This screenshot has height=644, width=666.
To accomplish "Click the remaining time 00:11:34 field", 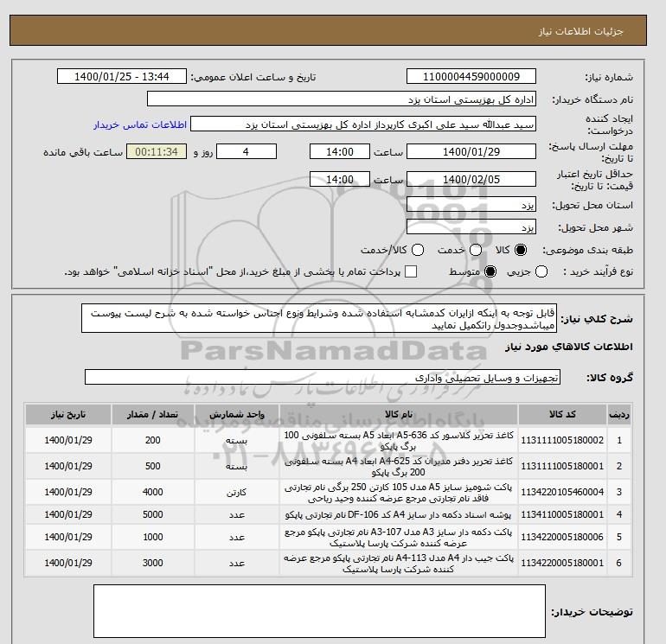I will pos(157,151).
